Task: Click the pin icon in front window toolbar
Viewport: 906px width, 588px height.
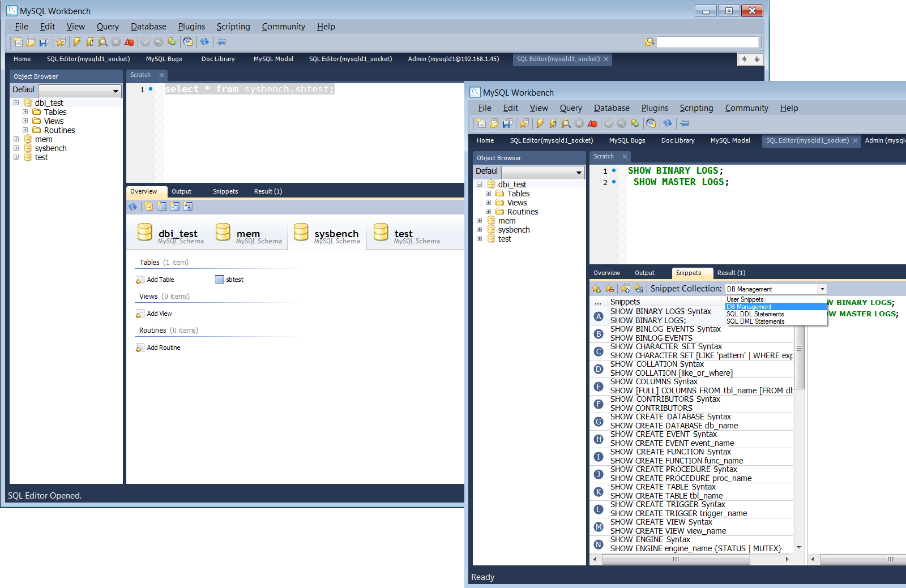Action: pyautogui.click(x=685, y=123)
